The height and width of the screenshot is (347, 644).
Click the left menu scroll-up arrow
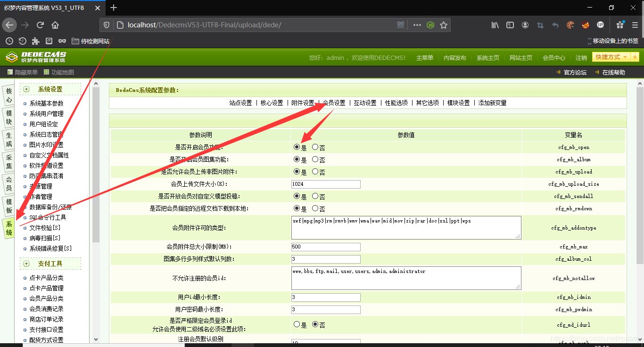tap(96, 84)
